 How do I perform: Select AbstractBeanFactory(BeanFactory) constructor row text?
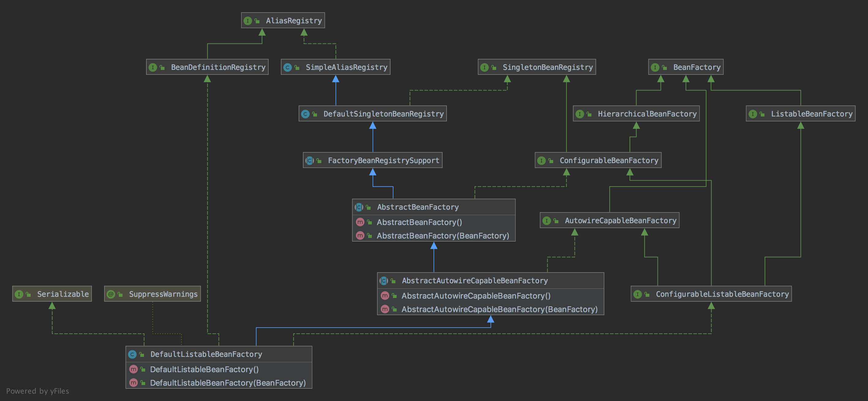(443, 235)
